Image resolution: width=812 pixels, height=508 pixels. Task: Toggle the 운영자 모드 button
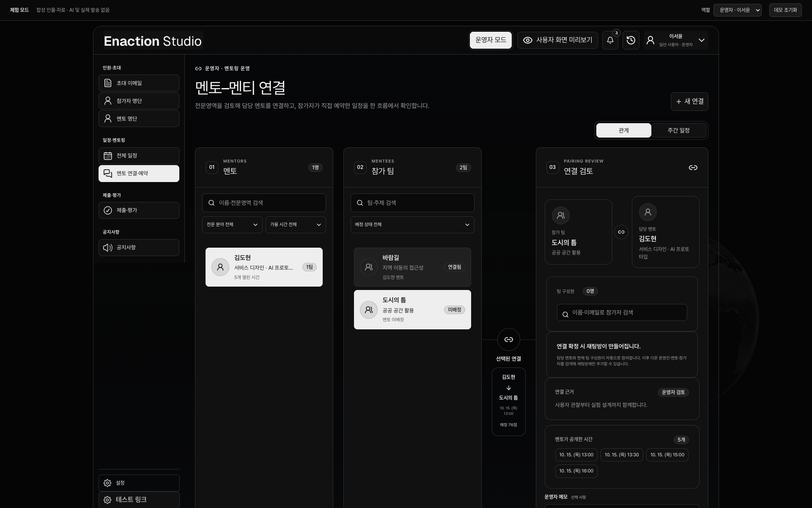pos(491,40)
